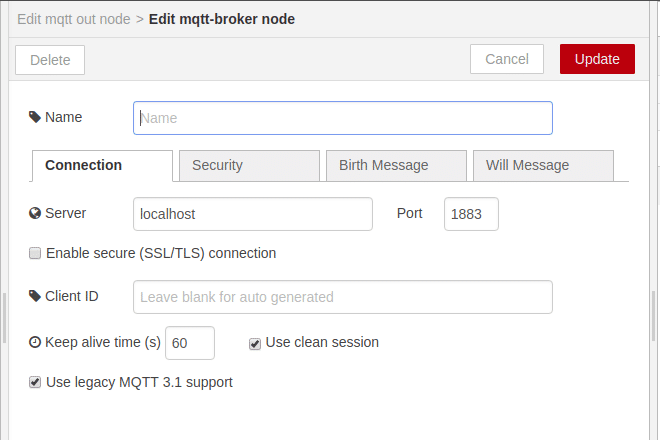Click the Client ID input field
The height and width of the screenshot is (440, 660).
click(343, 297)
